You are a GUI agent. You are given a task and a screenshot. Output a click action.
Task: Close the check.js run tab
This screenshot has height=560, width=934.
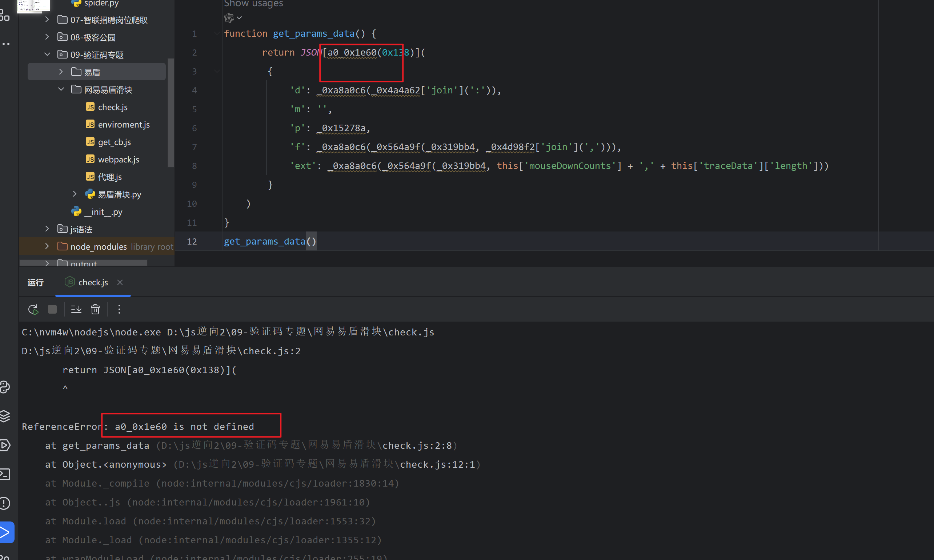[x=120, y=282]
